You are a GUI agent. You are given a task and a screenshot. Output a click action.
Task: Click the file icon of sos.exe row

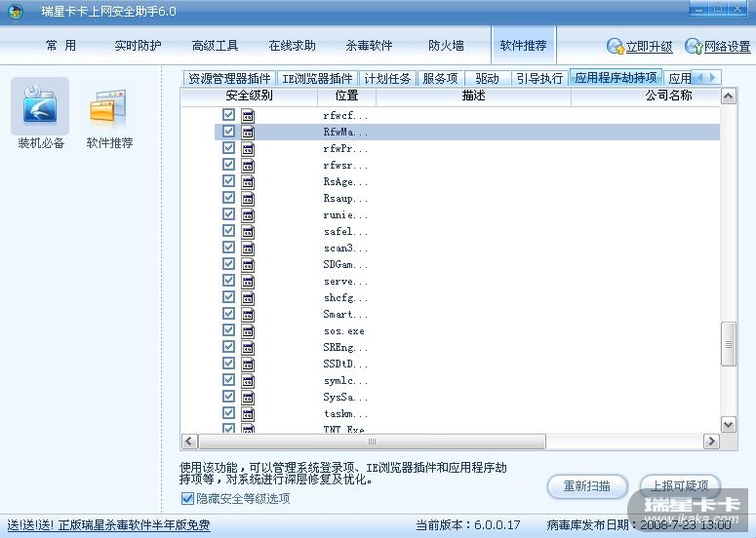tap(248, 331)
